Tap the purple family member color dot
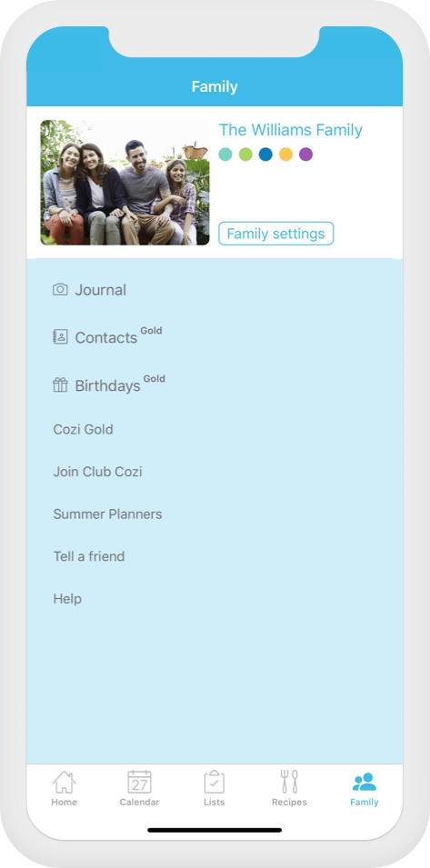 tap(306, 155)
